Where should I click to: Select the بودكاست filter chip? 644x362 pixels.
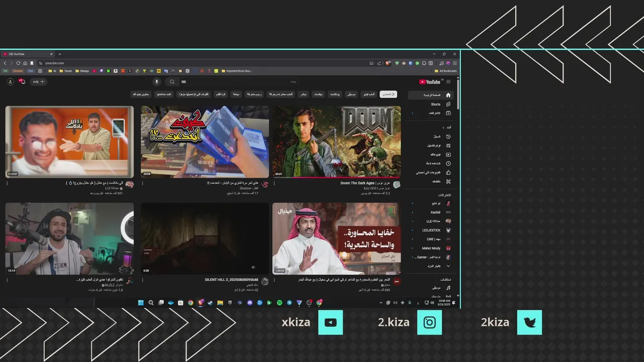pyautogui.click(x=335, y=94)
